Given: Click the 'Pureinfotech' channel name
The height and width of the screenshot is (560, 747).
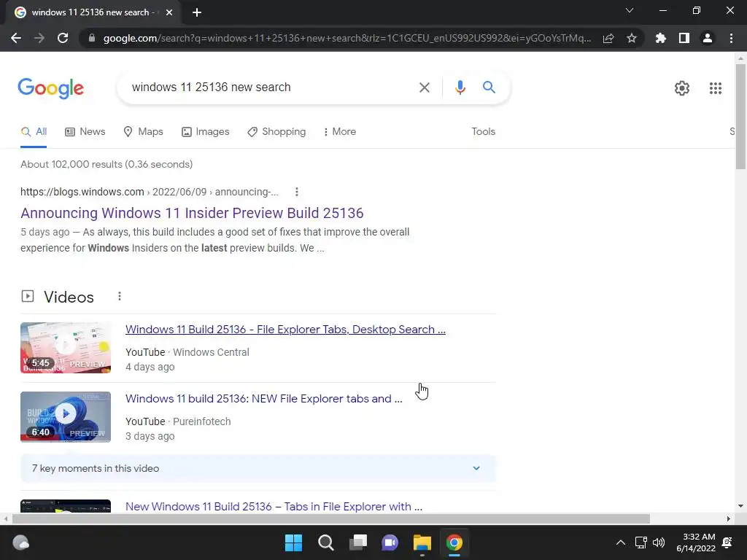Looking at the screenshot, I should tap(201, 422).
